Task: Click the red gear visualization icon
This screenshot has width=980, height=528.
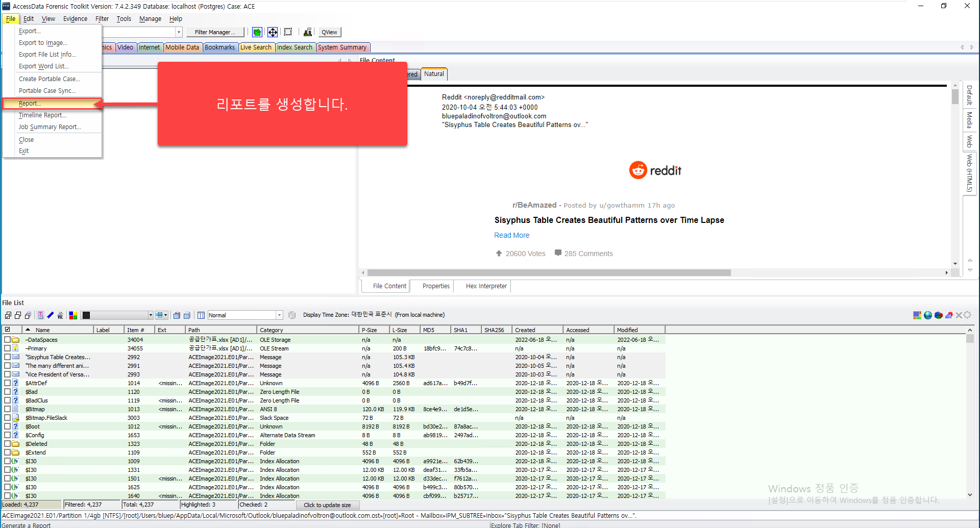Action: [949, 315]
